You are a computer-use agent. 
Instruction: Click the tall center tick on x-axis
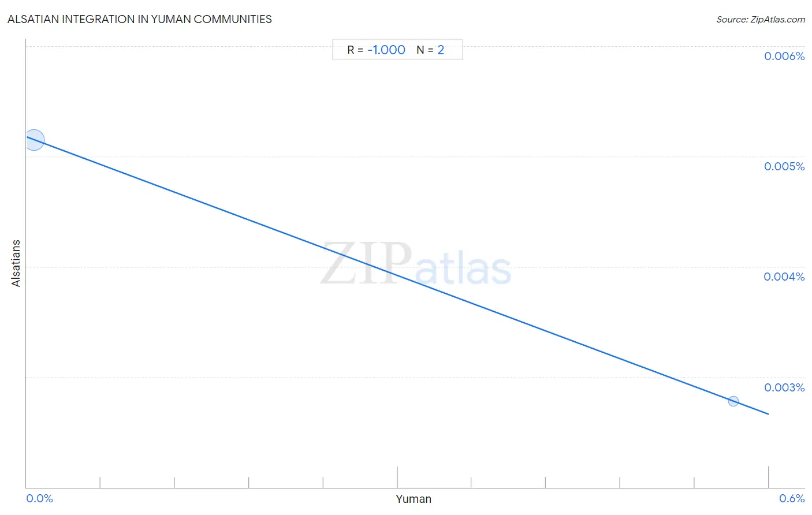coord(397,477)
